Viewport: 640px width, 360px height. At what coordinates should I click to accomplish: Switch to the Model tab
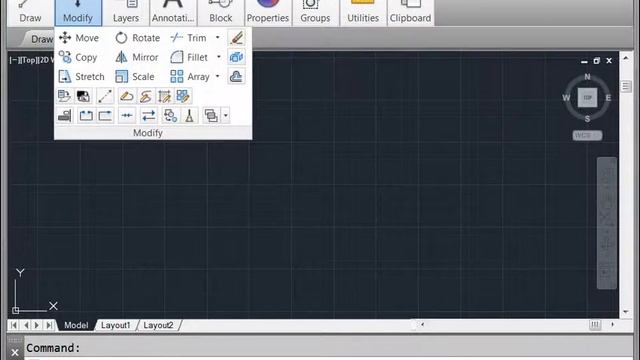pos(76,325)
